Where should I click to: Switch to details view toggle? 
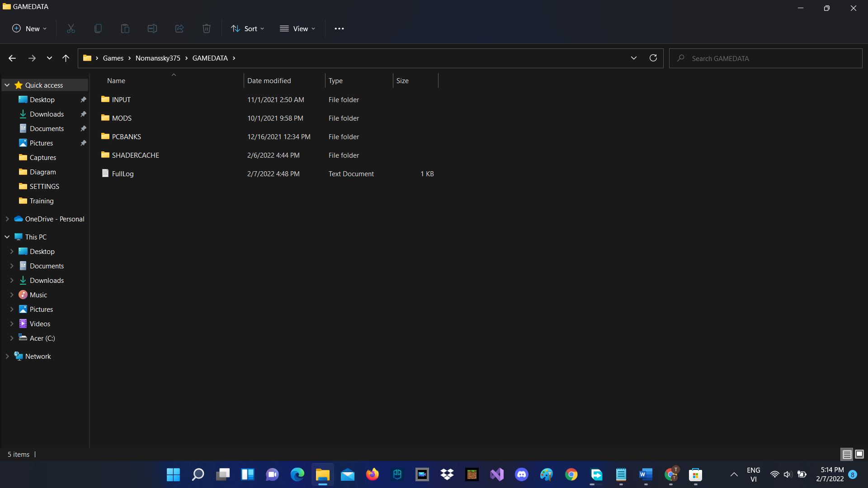[x=847, y=454]
